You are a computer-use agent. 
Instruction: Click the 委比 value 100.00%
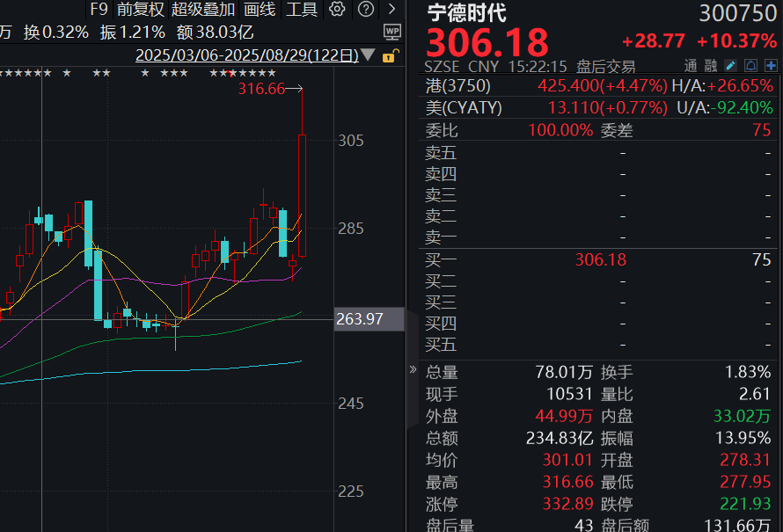tap(560, 130)
